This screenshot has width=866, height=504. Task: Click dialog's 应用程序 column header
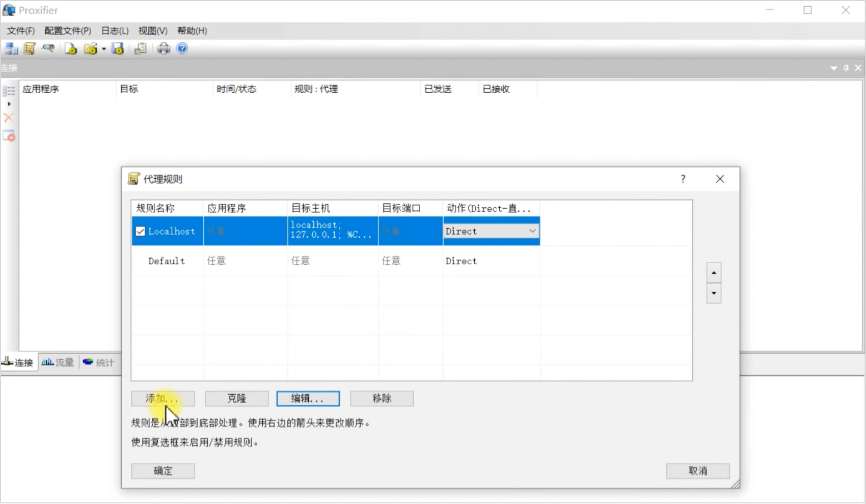tap(246, 208)
